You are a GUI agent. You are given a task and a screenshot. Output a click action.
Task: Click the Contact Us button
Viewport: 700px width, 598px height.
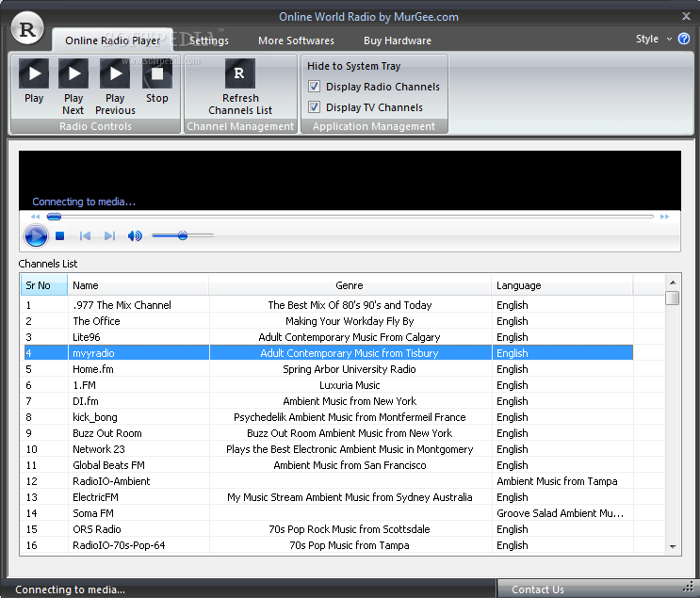538,590
